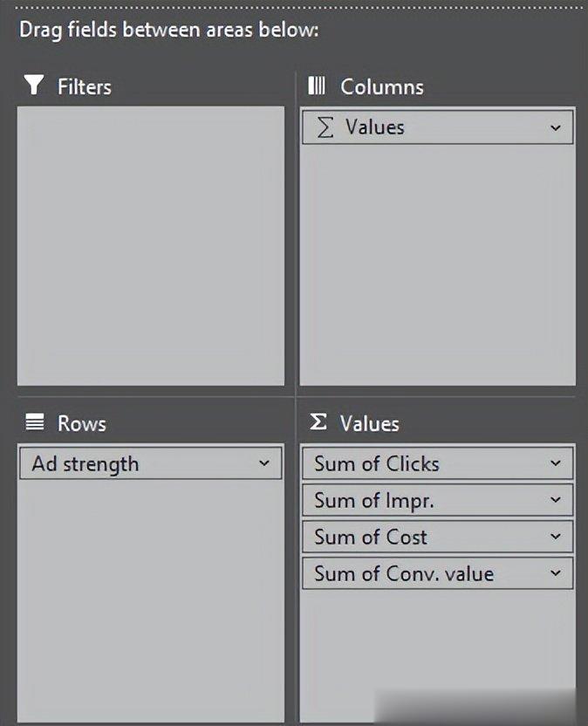Click the Filters funnel icon
Viewport: 588px width, 726px height.
click(34, 86)
